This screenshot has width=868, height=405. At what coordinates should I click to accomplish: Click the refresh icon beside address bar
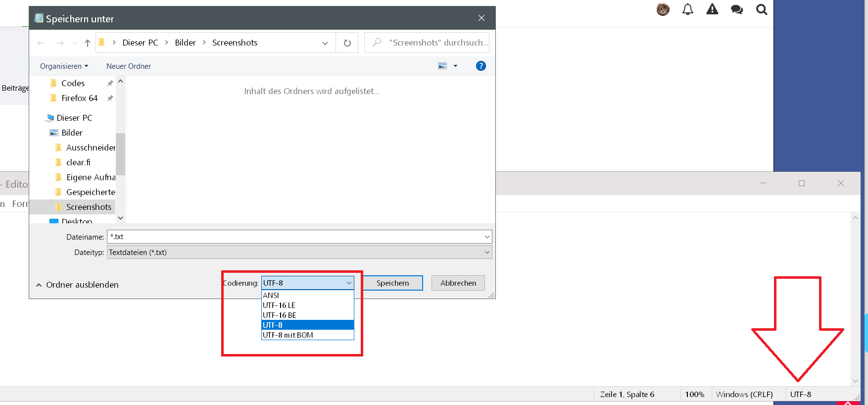[347, 43]
